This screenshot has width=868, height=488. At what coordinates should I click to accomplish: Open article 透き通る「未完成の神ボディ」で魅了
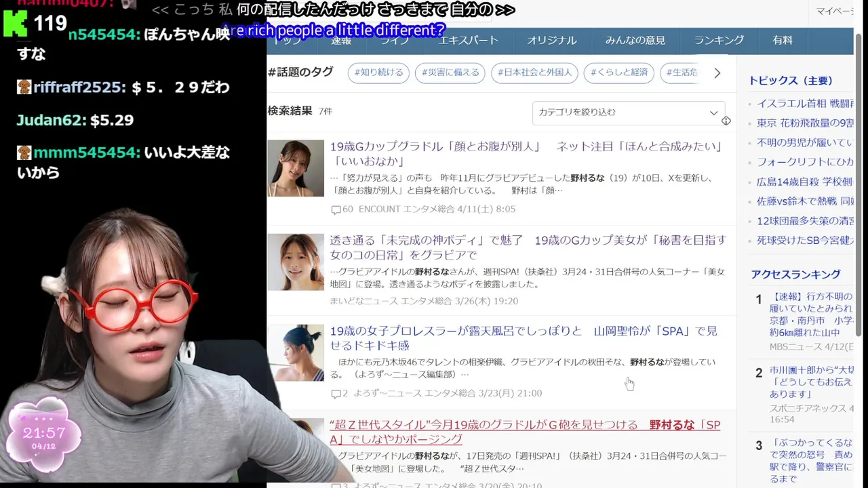pyautogui.click(x=528, y=247)
